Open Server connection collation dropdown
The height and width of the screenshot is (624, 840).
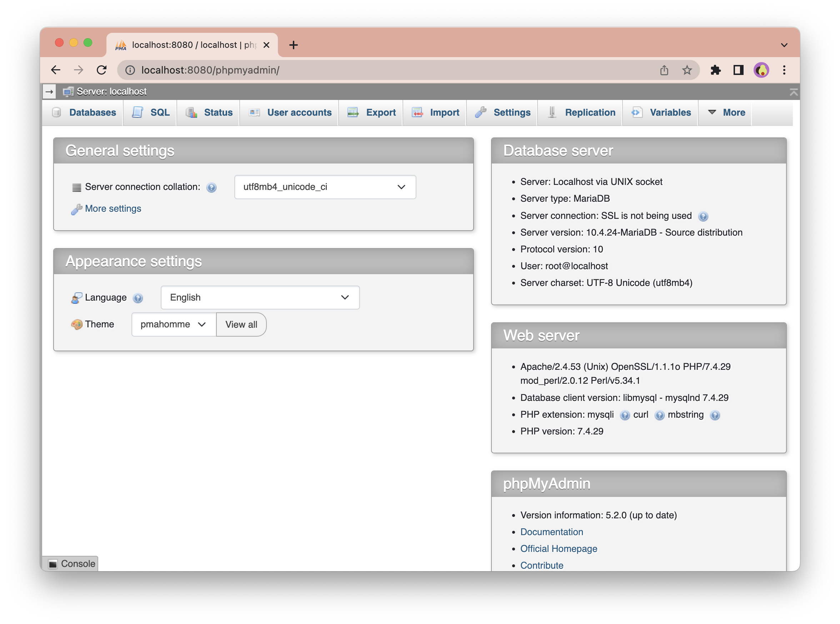(325, 187)
